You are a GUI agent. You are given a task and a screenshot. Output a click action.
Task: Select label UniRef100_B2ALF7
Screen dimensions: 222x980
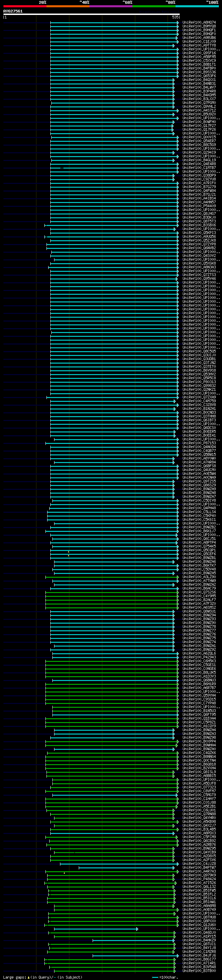coord(199,600)
